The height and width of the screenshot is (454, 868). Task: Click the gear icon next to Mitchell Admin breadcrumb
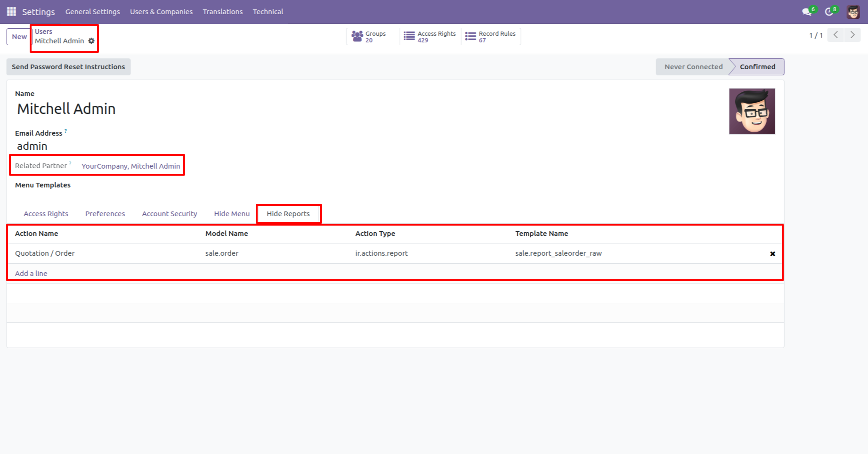pyautogui.click(x=91, y=41)
